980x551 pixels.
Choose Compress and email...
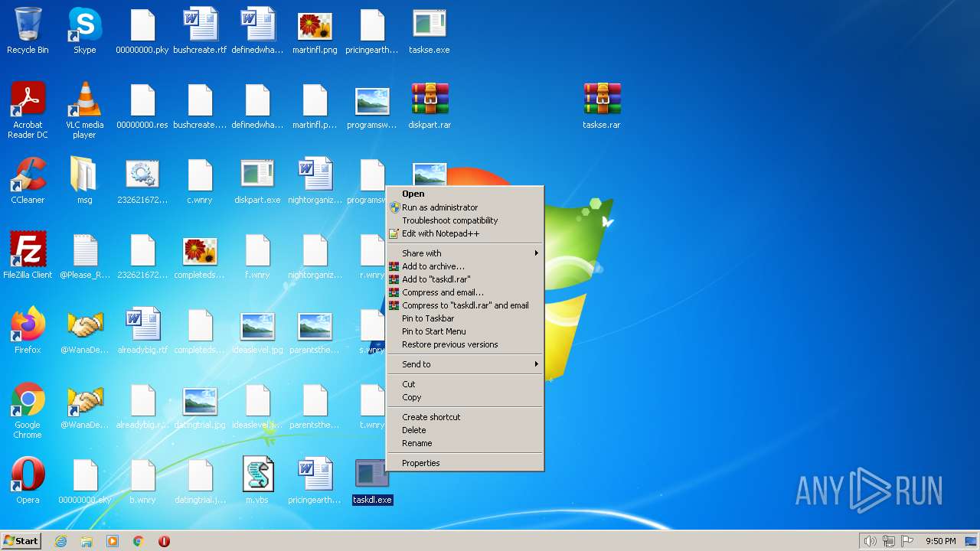pos(465,292)
